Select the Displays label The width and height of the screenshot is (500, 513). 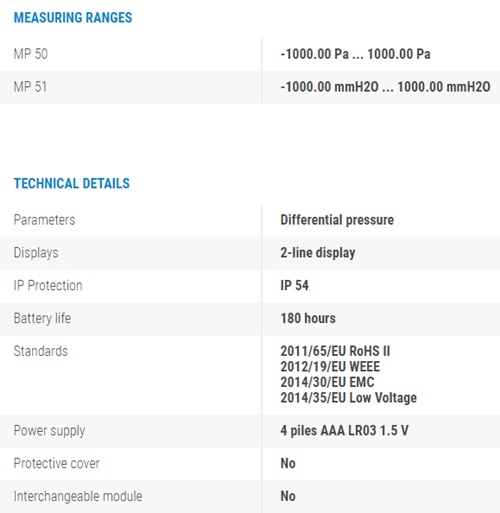[x=36, y=253]
